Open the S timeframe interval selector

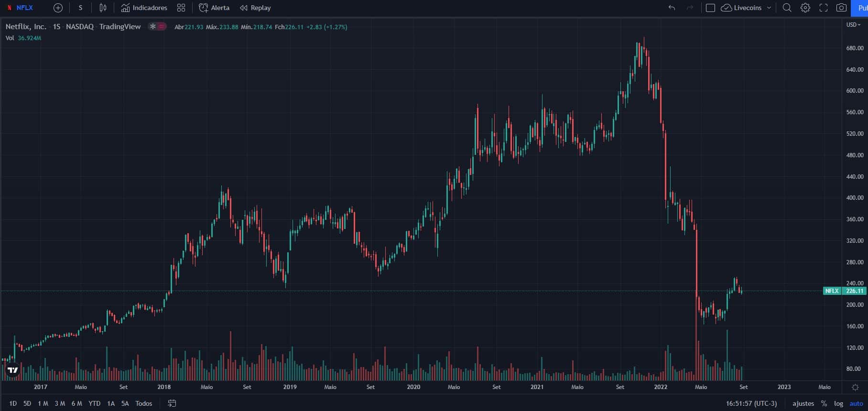(80, 8)
